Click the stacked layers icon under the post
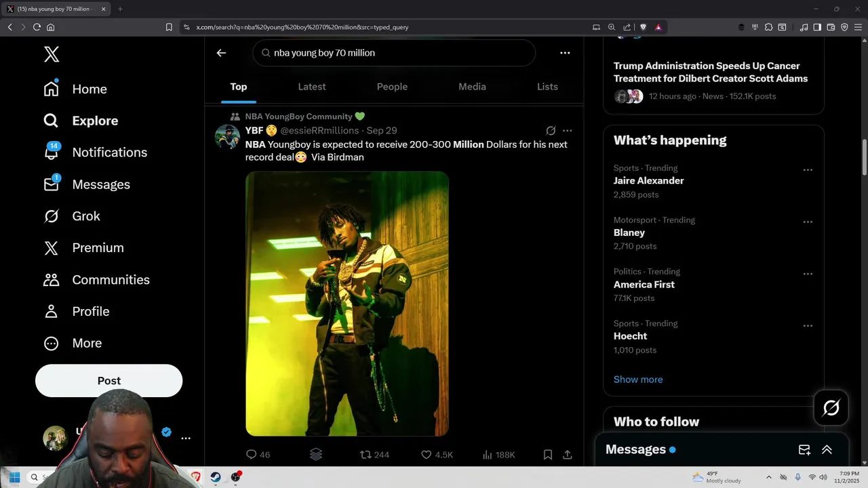The image size is (868, 488). pyautogui.click(x=316, y=455)
